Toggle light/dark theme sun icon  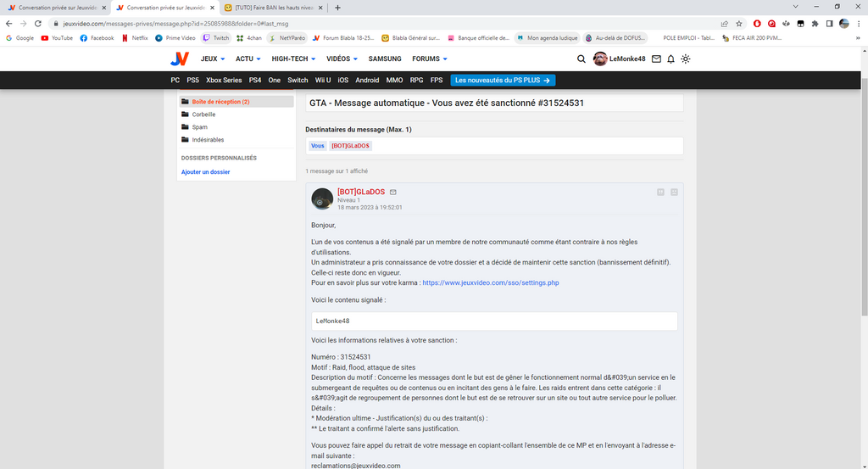685,59
